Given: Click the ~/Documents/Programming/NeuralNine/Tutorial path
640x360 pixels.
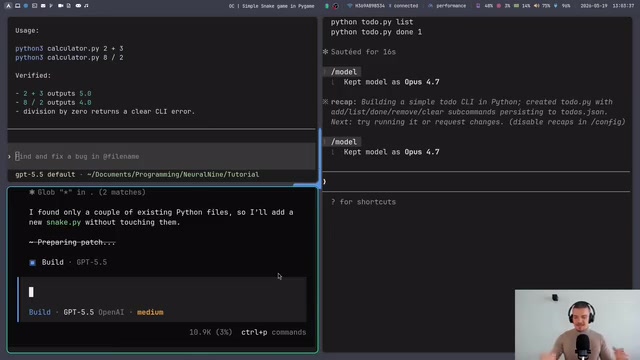Looking at the screenshot, I should point(173,174).
